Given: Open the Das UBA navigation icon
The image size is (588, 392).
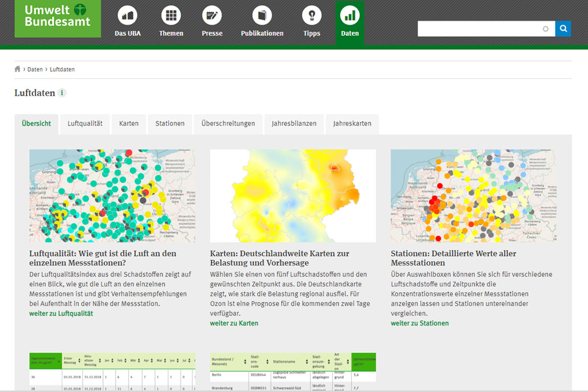Looking at the screenshot, I should point(127,16).
